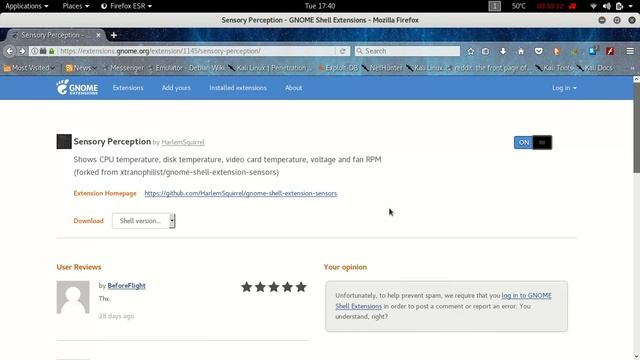This screenshot has width=640, height=360.
Task: Click the '28 days ago' review timestamp
Action: click(116, 316)
